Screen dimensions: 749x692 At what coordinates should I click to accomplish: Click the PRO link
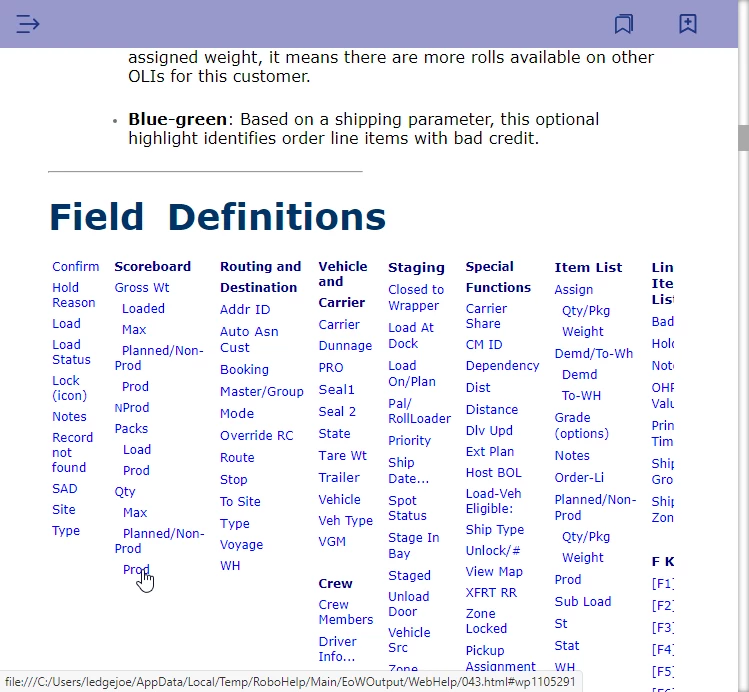coord(331,368)
